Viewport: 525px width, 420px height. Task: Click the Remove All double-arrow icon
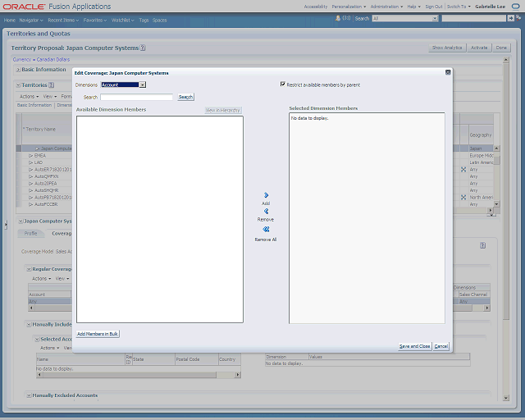pyautogui.click(x=266, y=229)
